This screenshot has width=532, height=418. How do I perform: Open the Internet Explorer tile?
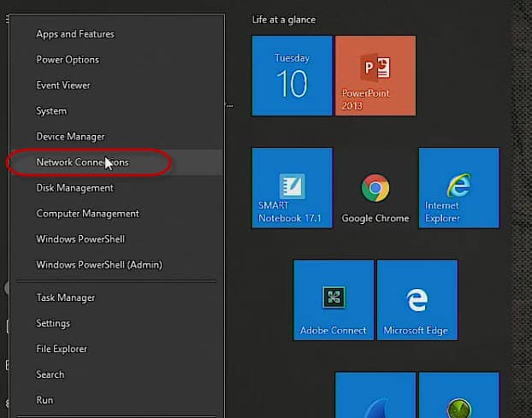click(x=459, y=188)
